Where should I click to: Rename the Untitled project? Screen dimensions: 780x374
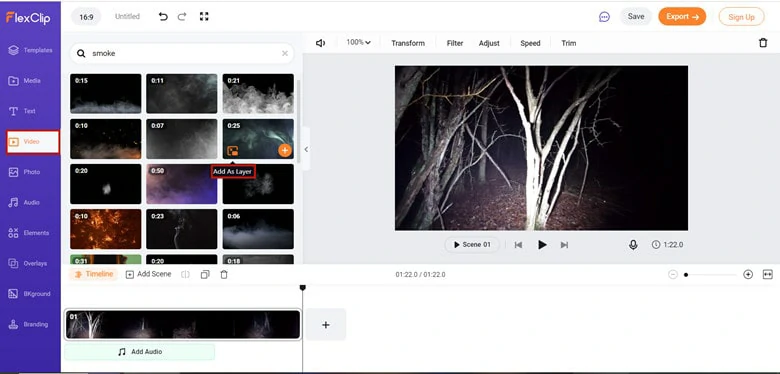pyautogui.click(x=127, y=16)
